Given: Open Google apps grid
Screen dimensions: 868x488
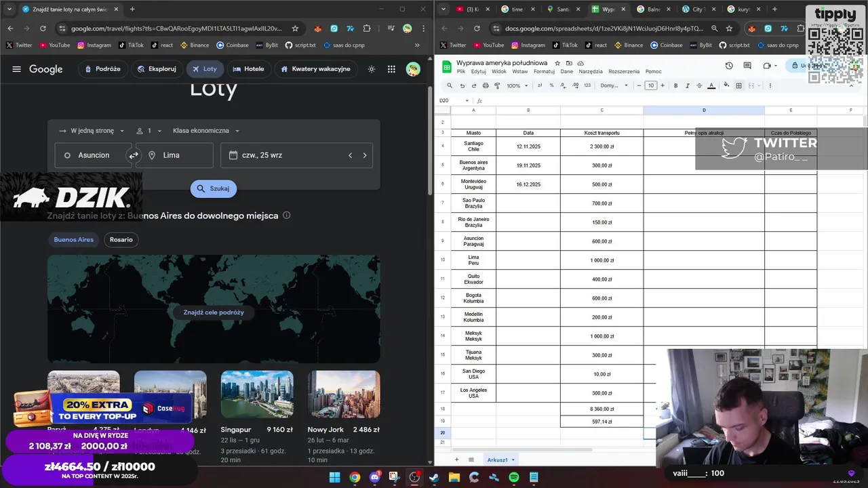Looking at the screenshot, I should click(x=391, y=69).
